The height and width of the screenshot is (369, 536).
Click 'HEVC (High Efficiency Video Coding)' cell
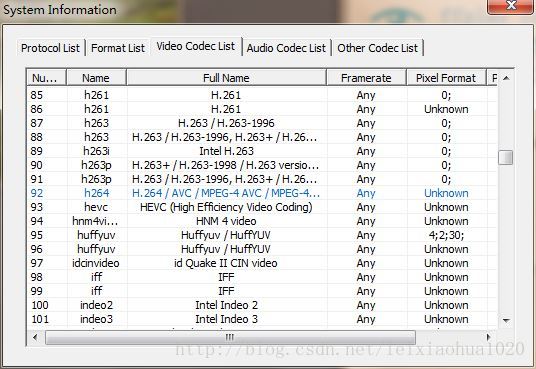(226, 207)
